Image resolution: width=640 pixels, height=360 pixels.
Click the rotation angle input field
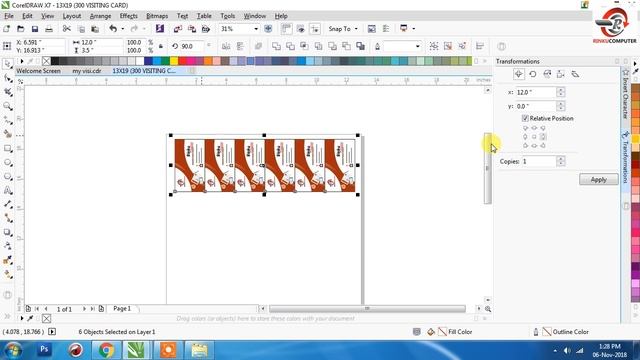coord(191,47)
